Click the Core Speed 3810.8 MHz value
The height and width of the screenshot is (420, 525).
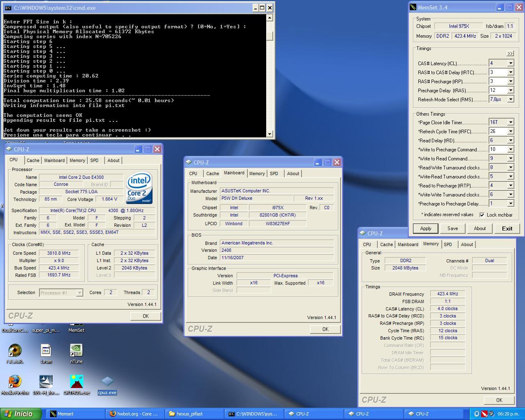coord(59,253)
